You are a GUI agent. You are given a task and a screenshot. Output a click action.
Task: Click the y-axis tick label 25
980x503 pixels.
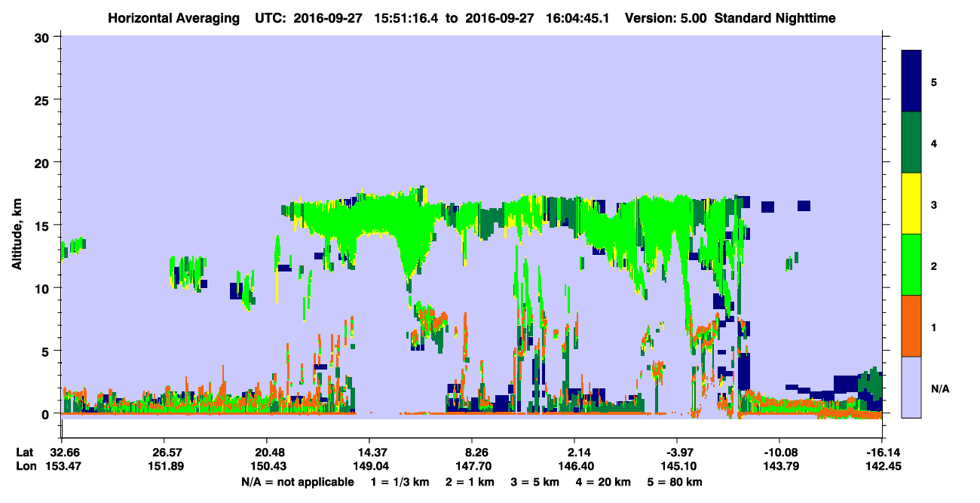click(x=44, y=100)
